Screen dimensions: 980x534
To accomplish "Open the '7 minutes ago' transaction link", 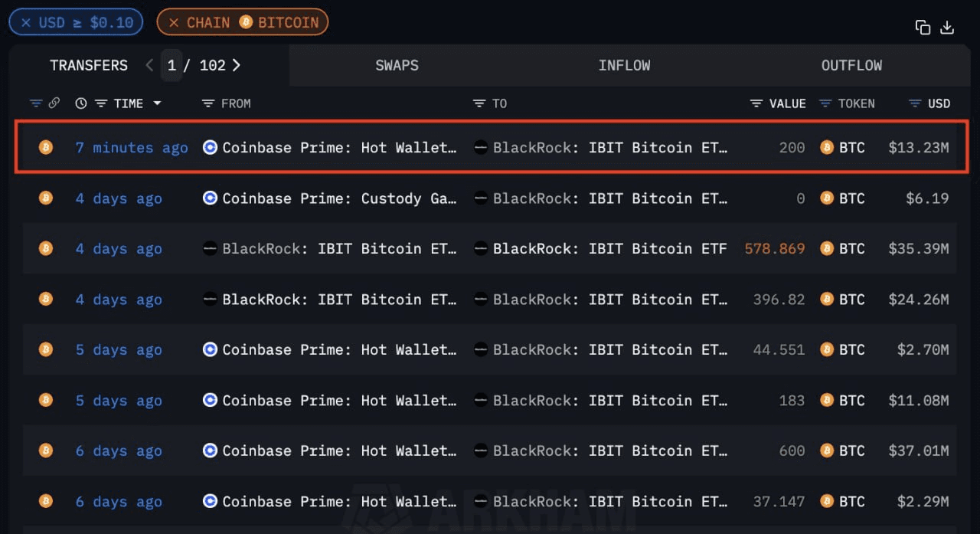I will click(132, 147).
